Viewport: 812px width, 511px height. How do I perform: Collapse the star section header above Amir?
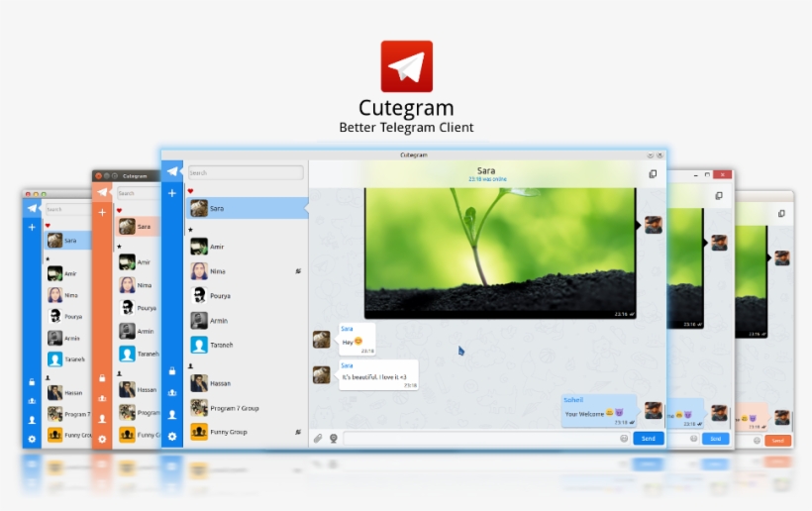[x=190, y=229]
